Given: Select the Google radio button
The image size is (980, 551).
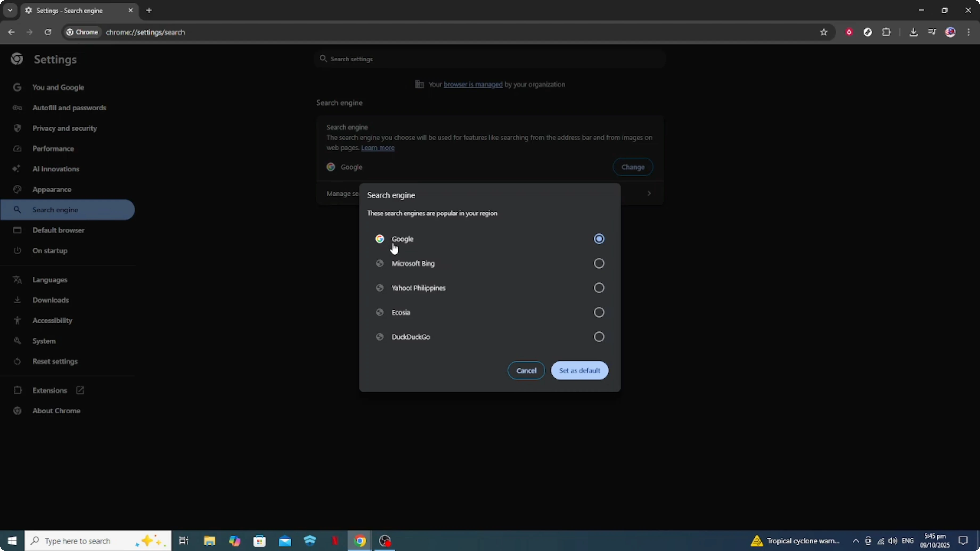Looking at the screenshot, I should (x=599, y=239).
